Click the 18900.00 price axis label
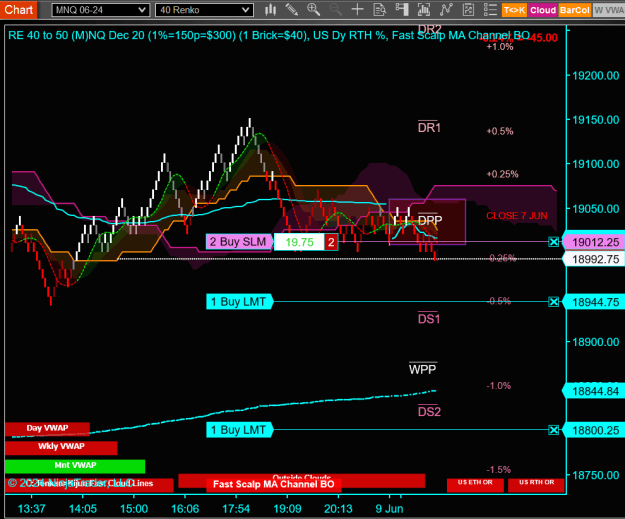This screenshot has height=519, width=625. tap(596, 342)
